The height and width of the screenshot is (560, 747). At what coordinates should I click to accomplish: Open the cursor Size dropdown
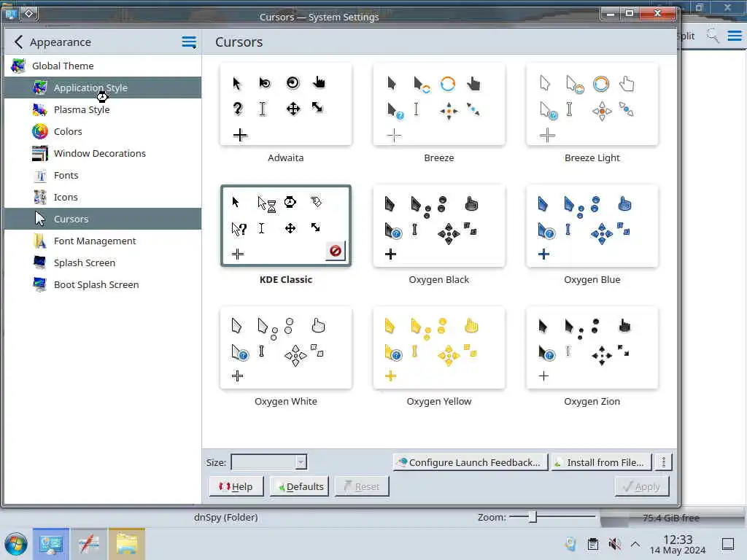pyautogui.click(x=268, y=462)
